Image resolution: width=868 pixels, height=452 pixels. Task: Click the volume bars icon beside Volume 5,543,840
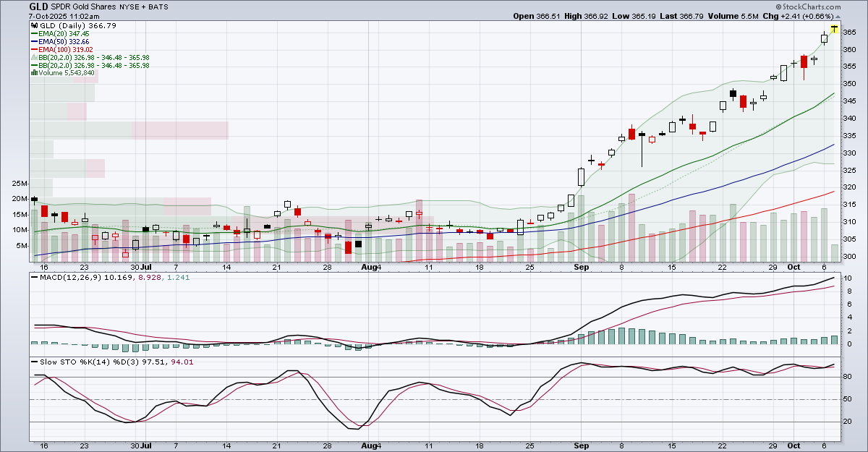coord(33,72)
